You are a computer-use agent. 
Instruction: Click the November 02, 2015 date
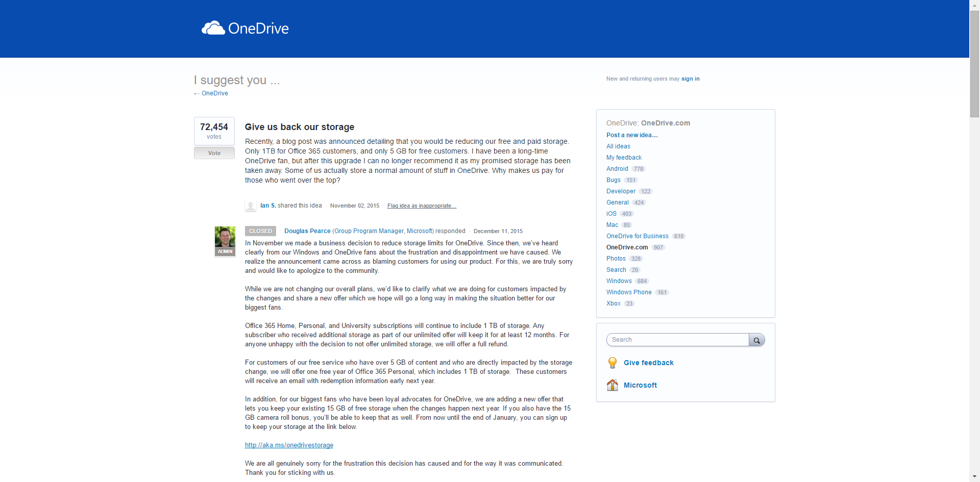(x=355, y=206)
